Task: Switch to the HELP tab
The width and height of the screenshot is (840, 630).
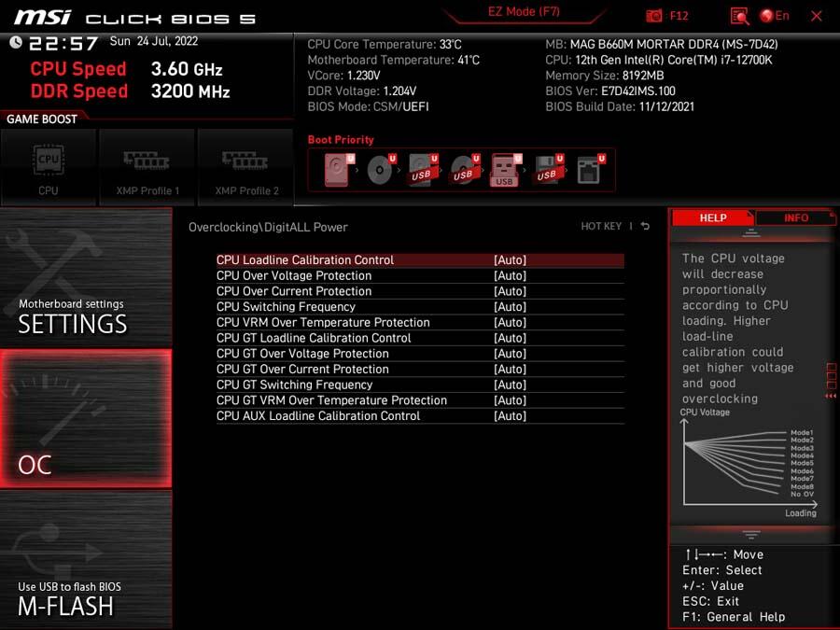Action: [712, 218]
